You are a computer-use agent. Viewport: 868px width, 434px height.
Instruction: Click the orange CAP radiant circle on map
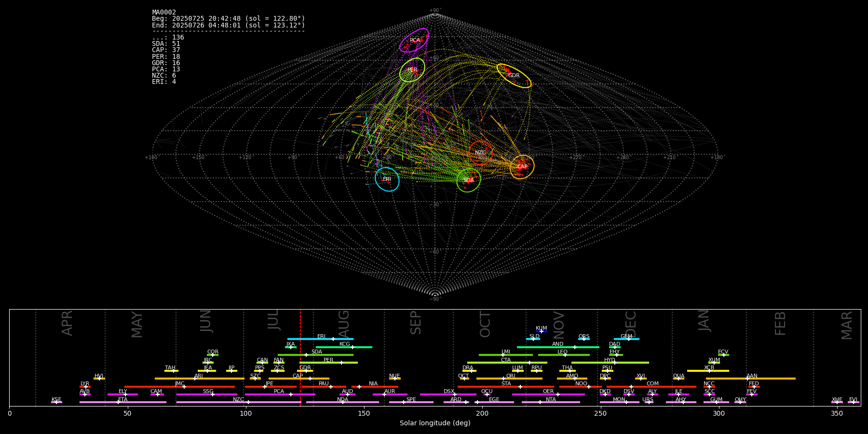[x=522, y=167]
